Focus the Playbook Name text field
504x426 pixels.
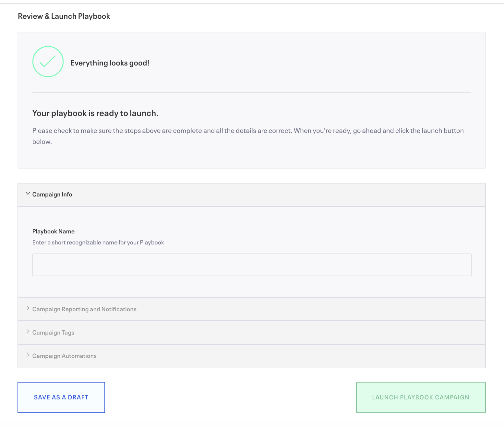(252, 265)
